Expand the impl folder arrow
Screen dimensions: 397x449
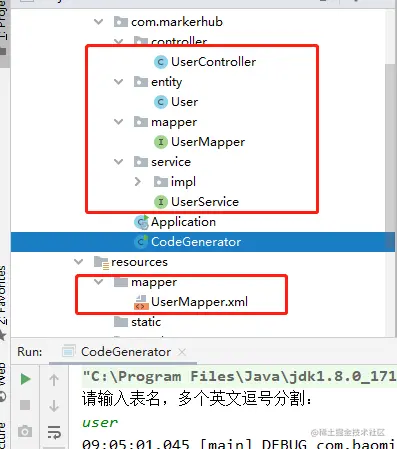click(x=138, y=182)
